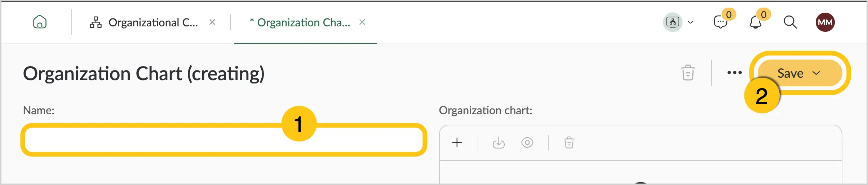
Task: Select the * Organization Cha... tab
Action: click(x=300, y=22)
